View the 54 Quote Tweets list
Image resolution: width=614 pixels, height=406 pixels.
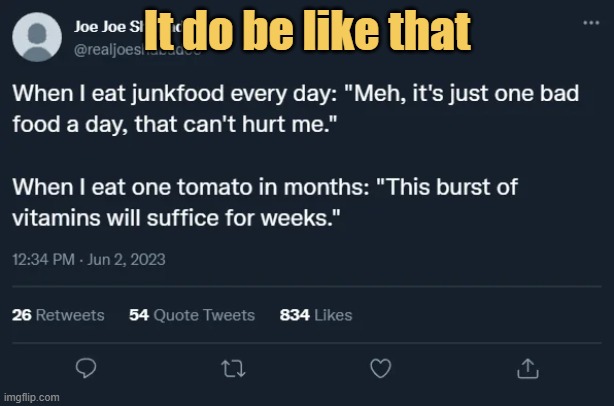(x=192, y=315)
